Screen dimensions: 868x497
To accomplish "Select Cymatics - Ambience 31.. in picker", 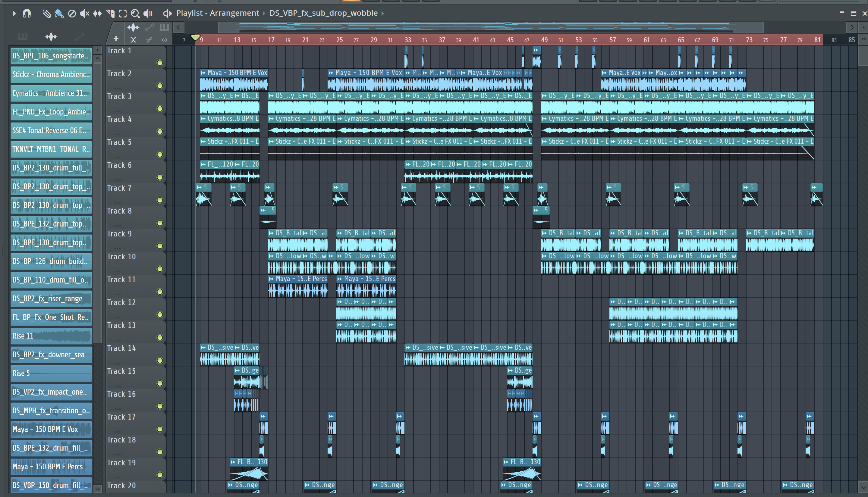I will tap(51, 93).
